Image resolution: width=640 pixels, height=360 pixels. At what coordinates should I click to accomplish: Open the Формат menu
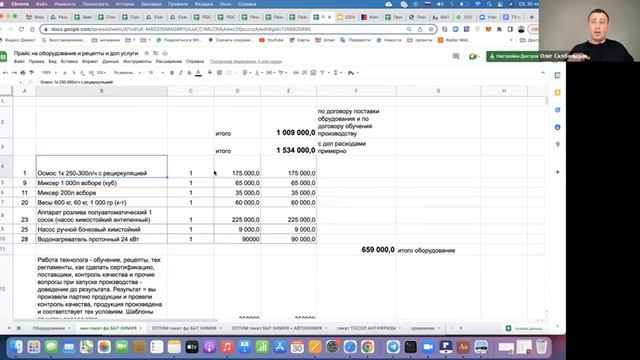pos(90,61)
